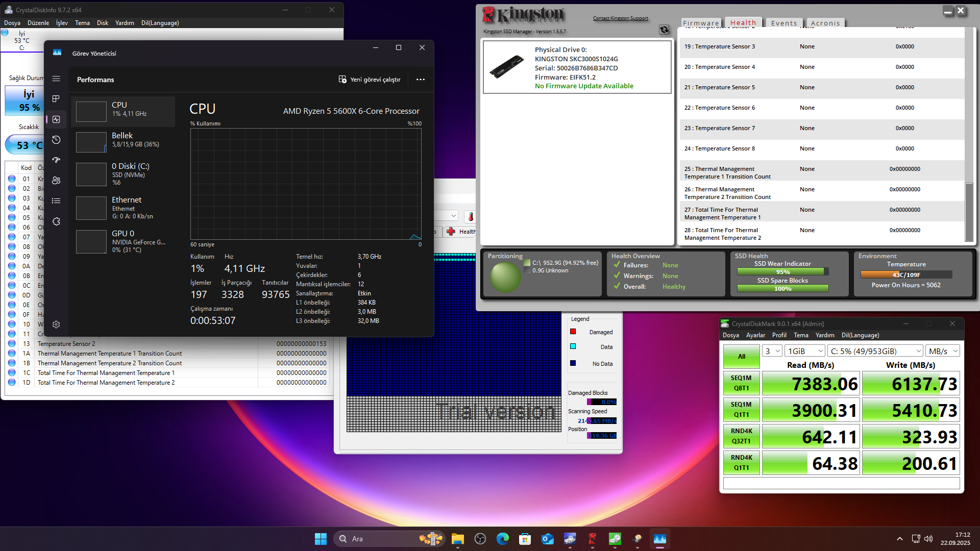This screenshot has width=980, height=551.
Task: Click the thermometer icon in the disk scan window
Action: pyautogui.click(x=471, y=216)
